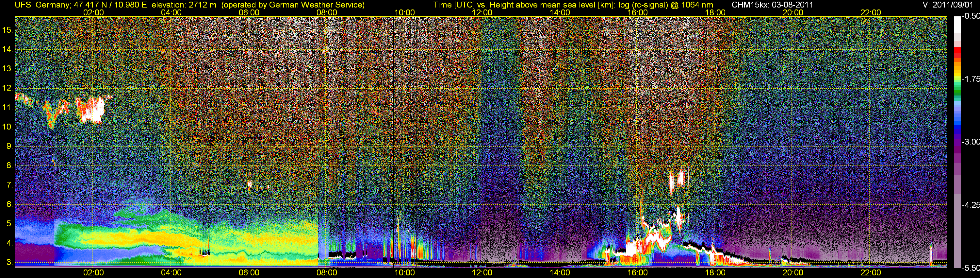Click the '6.' height axis label
Viewport: 980px width, 278px height.
[10, 204]
